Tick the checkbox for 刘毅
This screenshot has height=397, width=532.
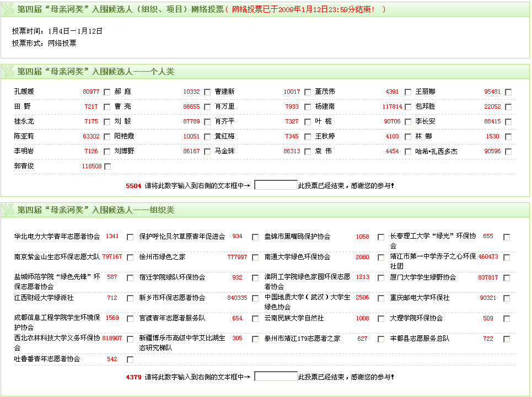click(207, 122)
